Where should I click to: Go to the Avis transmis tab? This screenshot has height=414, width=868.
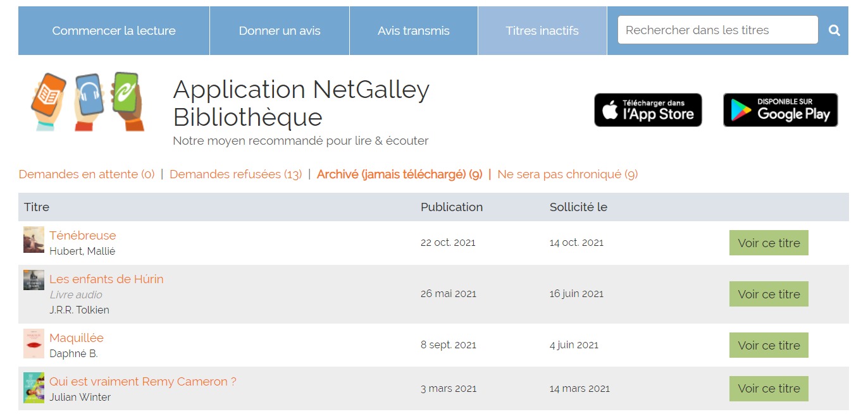coord(414,30)
